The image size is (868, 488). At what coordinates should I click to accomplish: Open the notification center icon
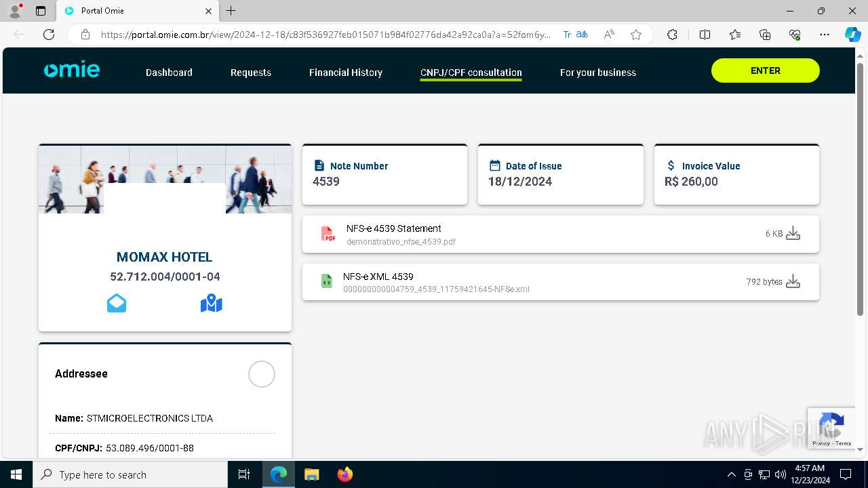[846, 474]
